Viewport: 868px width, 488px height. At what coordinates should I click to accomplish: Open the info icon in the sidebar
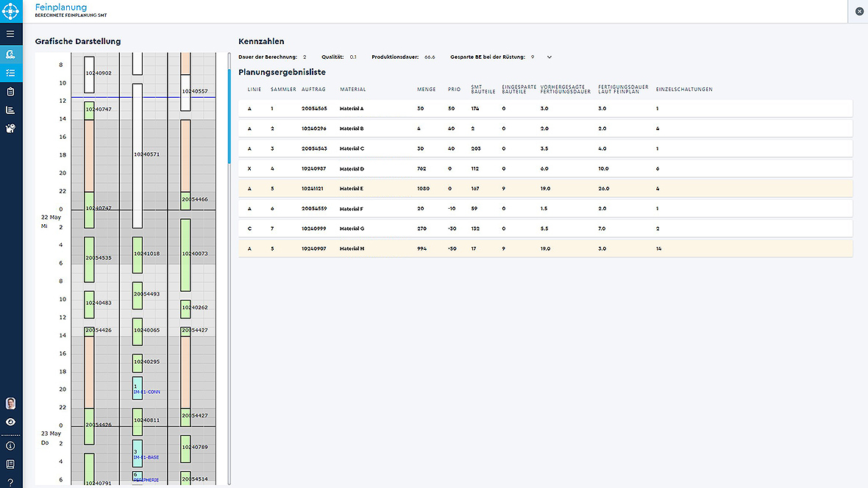pos(10,446)
